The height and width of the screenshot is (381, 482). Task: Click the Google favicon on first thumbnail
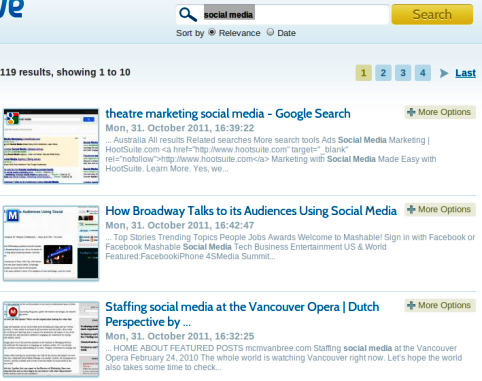[x=13, y=118]
